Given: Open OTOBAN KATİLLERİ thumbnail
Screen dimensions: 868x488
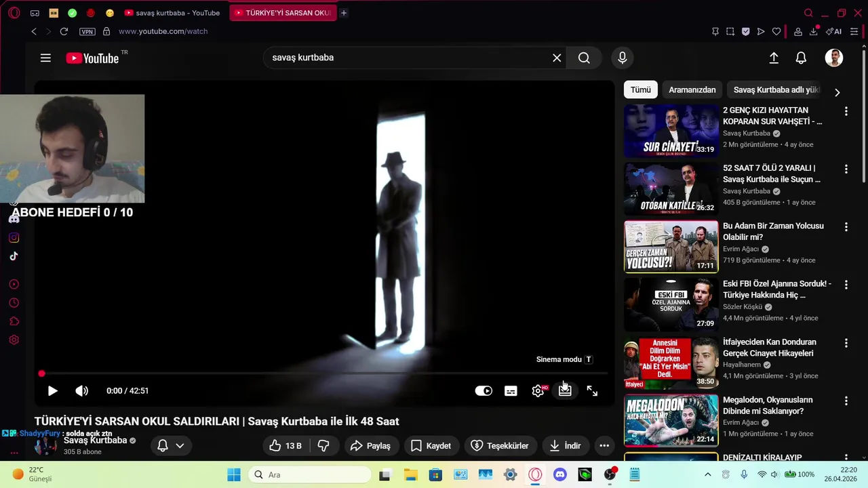Looking at the screenshot, I should point(671,188).
